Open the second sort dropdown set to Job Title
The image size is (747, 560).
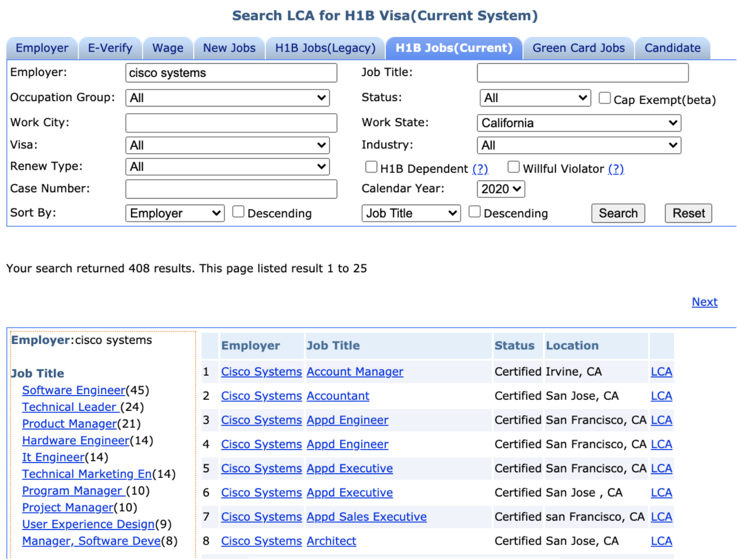pos(411,214)
